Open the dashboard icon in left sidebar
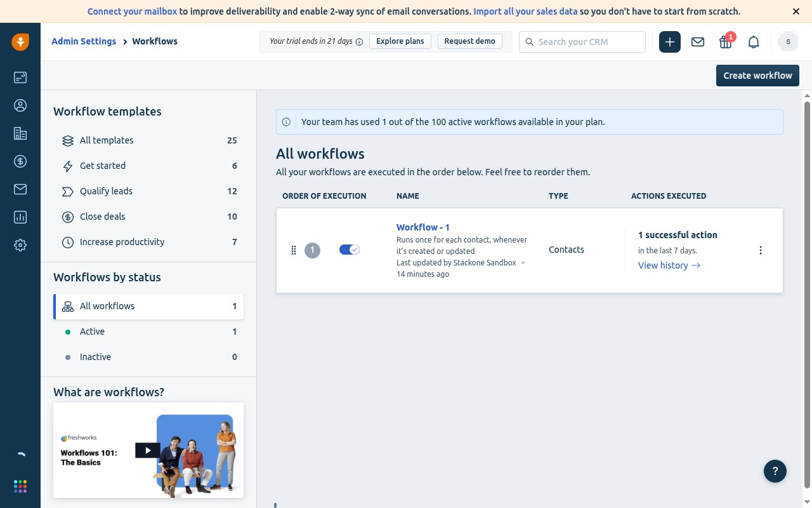This screenshot has height=508, width=812. click(20, 77)
